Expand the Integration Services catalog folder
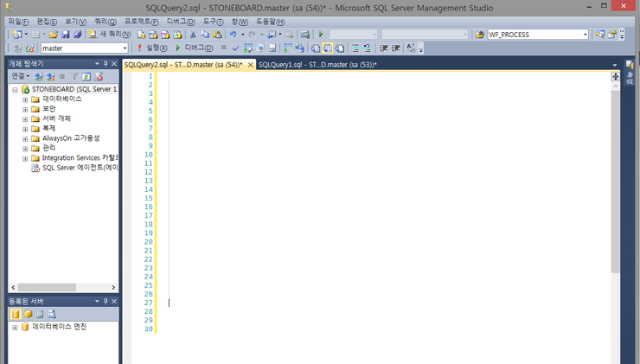The width and height of the screenshot is (640, 364). tap(25, 158)
